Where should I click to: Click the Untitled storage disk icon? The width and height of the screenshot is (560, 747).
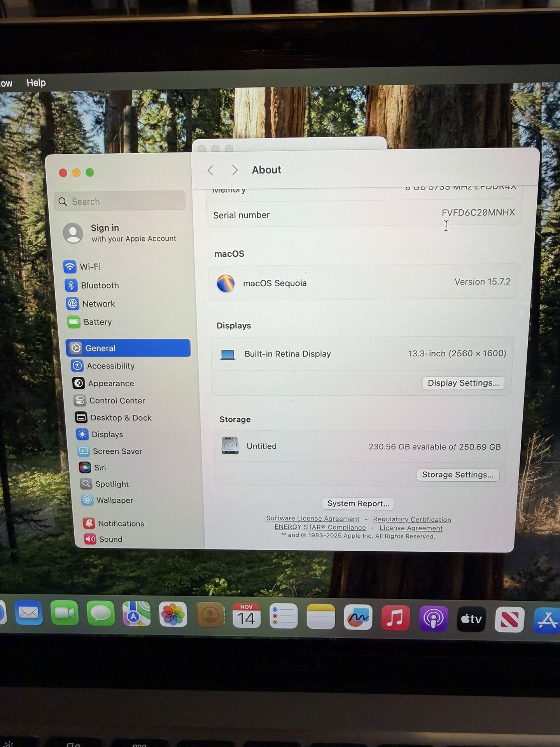coord(230,445)
